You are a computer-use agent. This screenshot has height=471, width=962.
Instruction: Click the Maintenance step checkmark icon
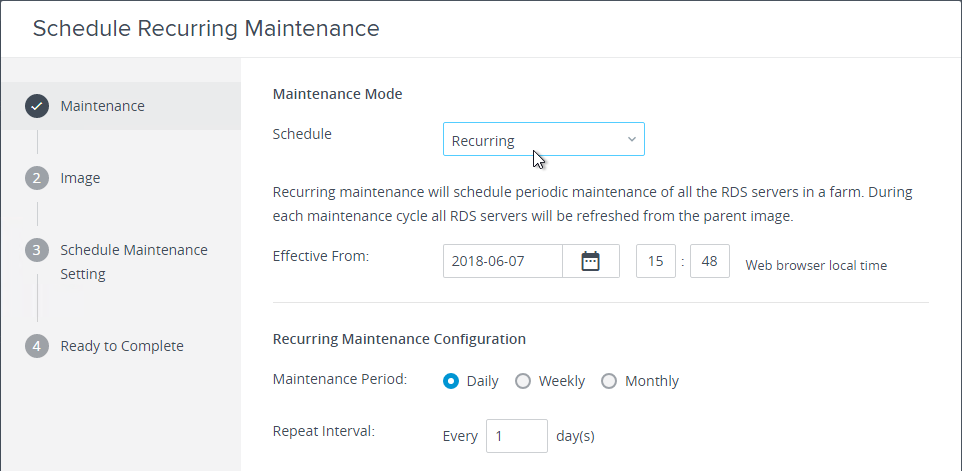(37, 106)
